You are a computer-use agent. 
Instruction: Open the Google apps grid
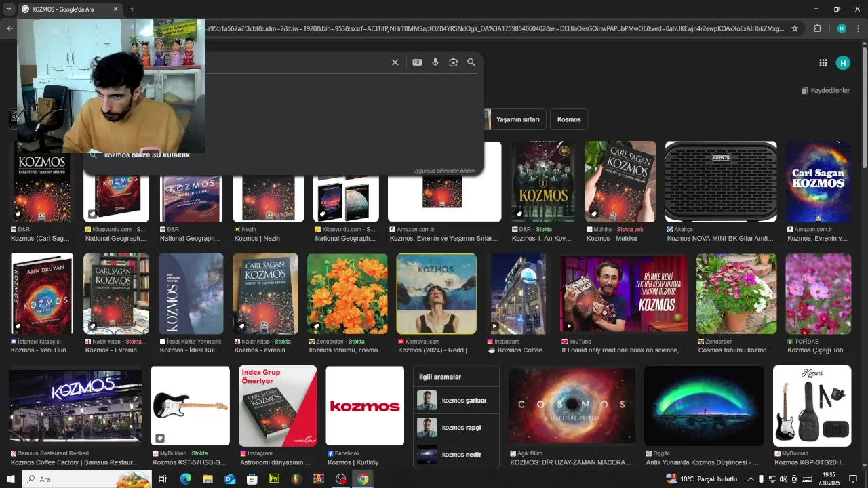(823, 63)
